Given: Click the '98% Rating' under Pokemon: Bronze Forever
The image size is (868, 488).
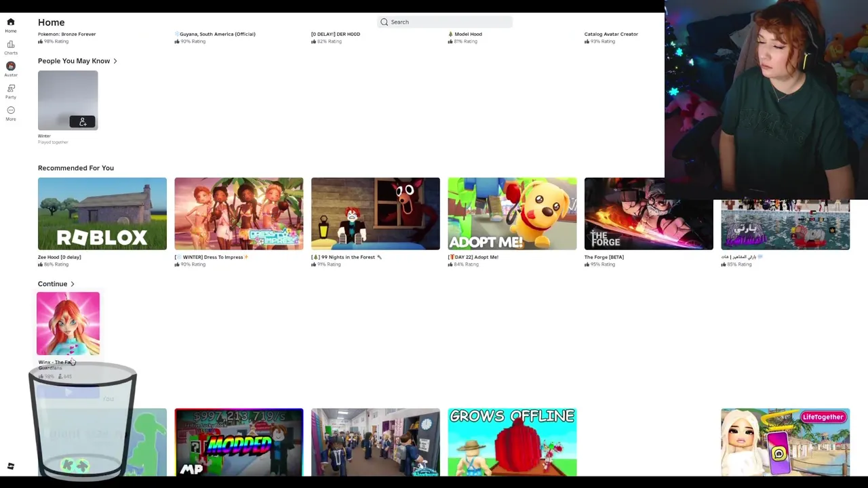Looking at the screenshot, I should [x=56, y=41].
